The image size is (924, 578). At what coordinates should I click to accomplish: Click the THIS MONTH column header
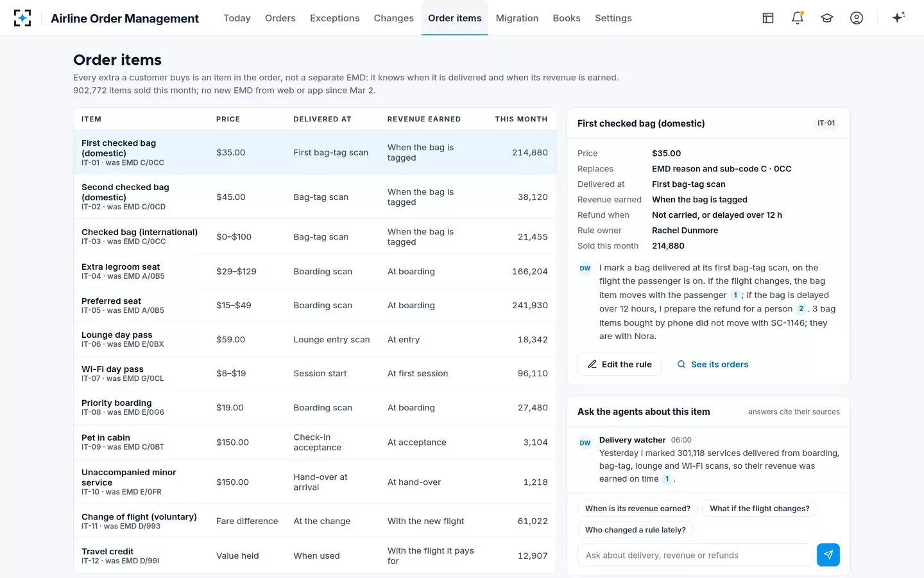[521, 119]
